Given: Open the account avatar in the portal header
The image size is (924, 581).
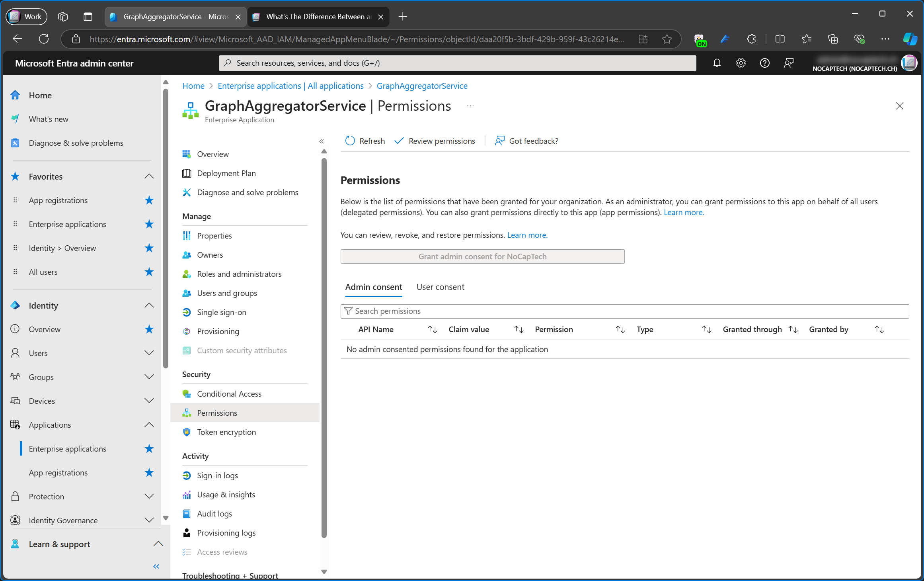Looking at the screenshot, I should 909,63.
